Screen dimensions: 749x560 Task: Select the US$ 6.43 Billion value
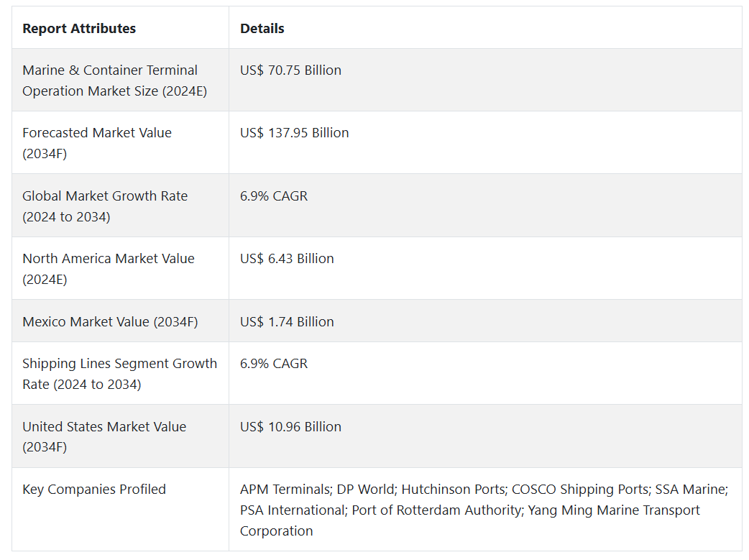tap(287, 259)
